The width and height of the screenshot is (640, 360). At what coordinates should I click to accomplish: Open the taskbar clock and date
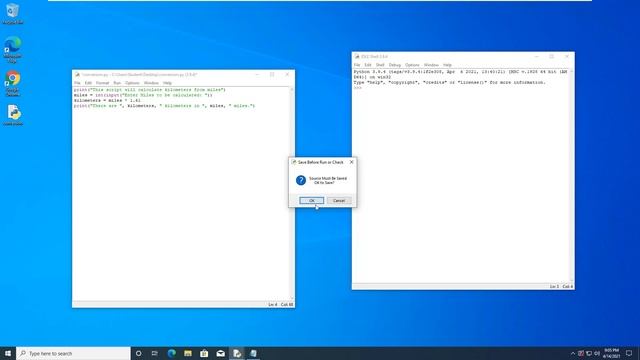611,353
